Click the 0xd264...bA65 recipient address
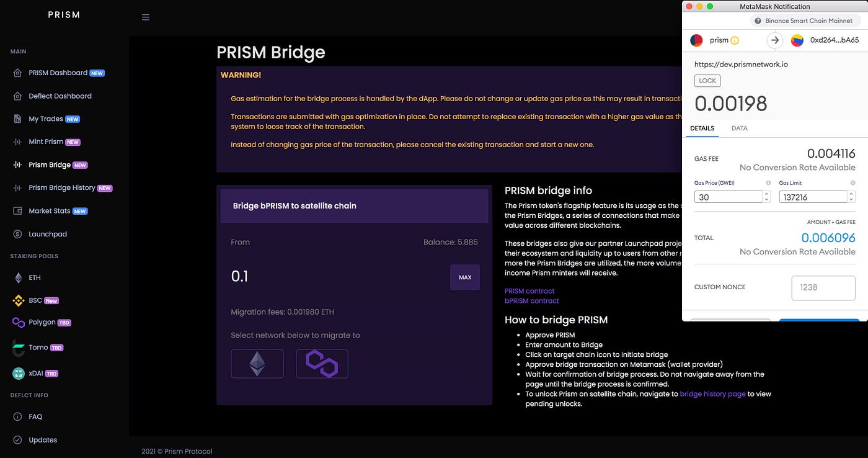This screenshot has width=868, height=458. pos(835,40)
